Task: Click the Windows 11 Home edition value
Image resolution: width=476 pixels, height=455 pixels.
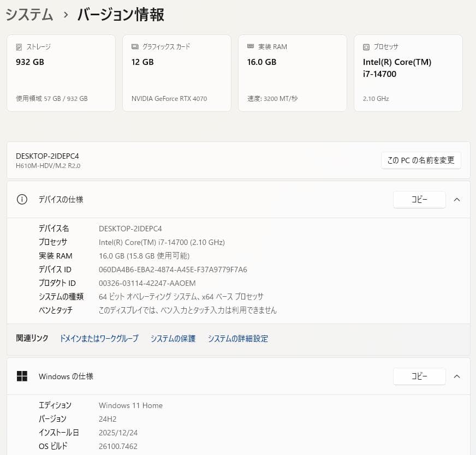Action: (130, 405)
